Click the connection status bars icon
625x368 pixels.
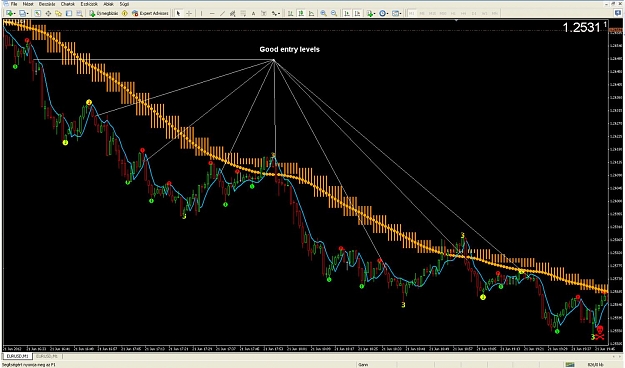coord(570,364)
